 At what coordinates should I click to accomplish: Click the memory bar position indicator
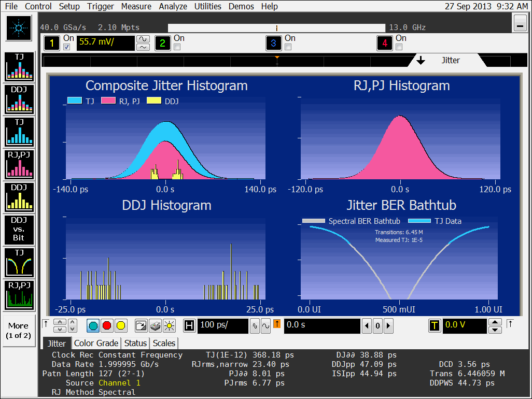[x=276, y=28]
